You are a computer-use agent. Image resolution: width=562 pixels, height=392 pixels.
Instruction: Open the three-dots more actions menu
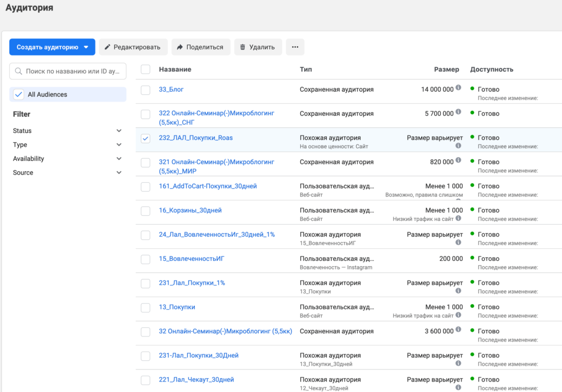[x=295, y=47]
